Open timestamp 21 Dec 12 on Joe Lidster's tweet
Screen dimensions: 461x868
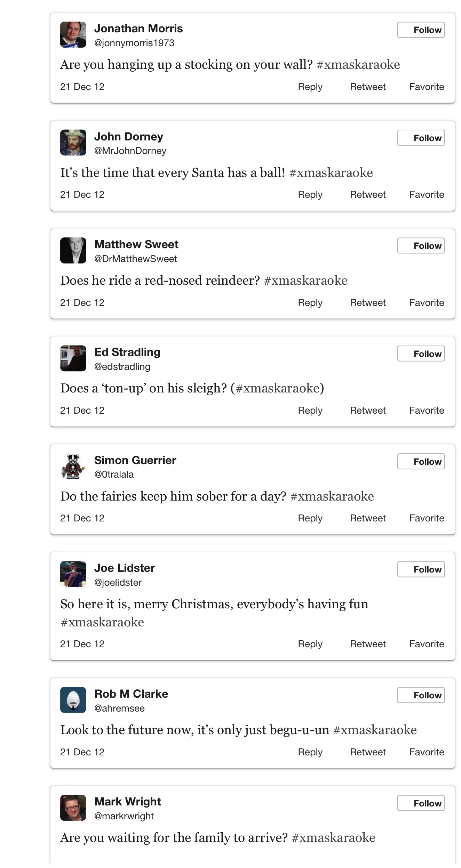point(82,644)
